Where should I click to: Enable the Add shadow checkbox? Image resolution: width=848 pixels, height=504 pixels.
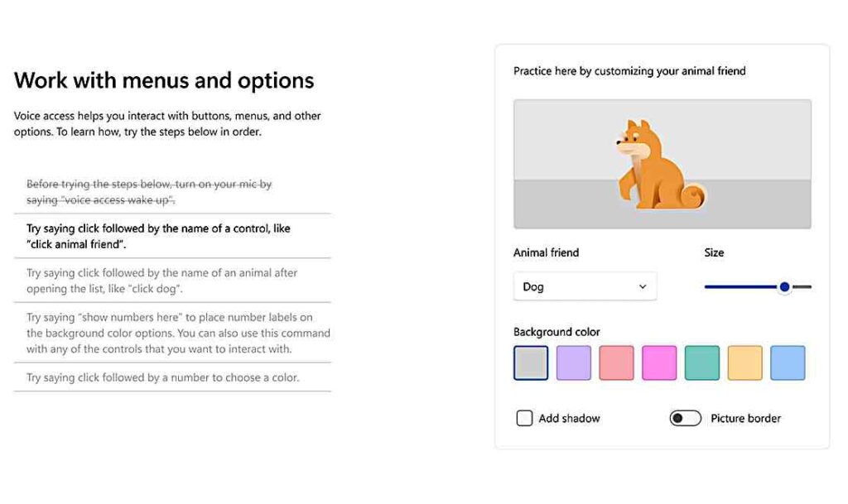tap(524, 418)
